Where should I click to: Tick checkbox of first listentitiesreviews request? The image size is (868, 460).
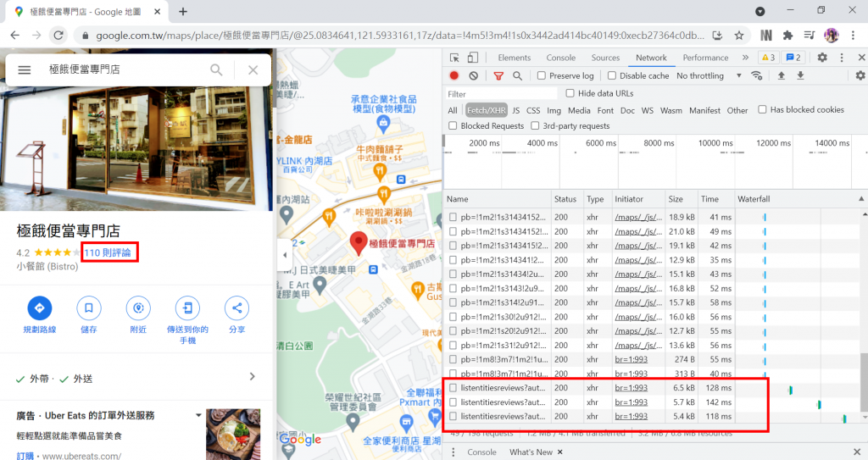click(x=453, y=388)
